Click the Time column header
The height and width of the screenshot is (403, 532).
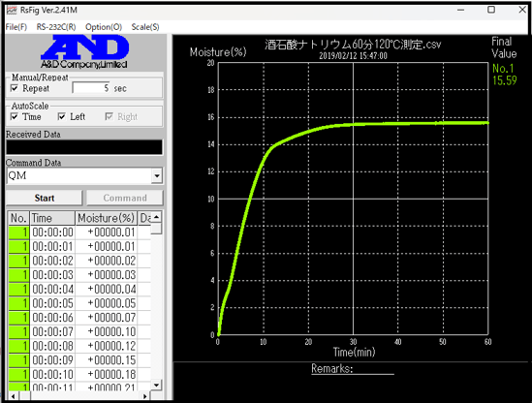52,218
